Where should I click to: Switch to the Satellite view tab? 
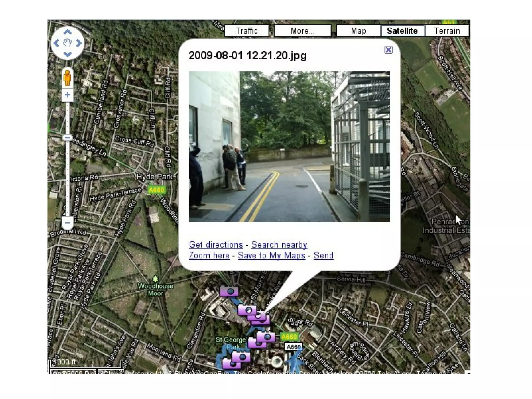coord(402,31)
